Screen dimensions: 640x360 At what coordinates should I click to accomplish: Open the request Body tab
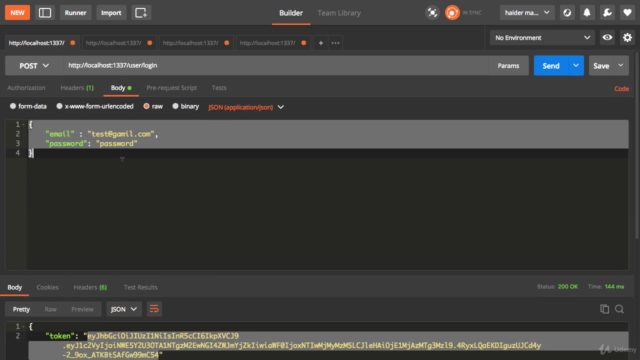tap(121, 88)
